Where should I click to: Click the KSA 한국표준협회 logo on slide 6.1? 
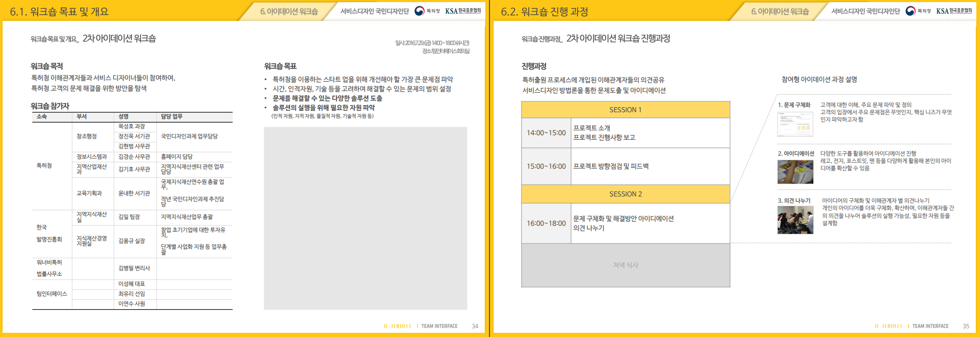tap(463, 11)
